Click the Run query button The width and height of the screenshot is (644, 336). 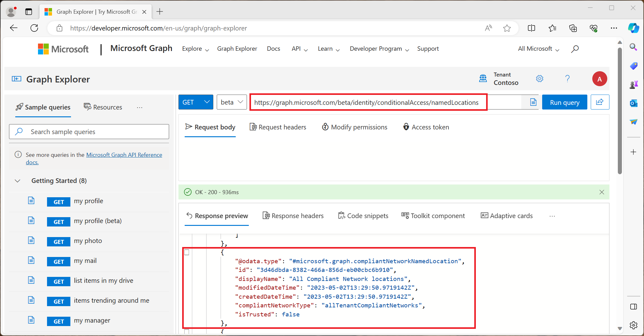(x=564, y=102)
